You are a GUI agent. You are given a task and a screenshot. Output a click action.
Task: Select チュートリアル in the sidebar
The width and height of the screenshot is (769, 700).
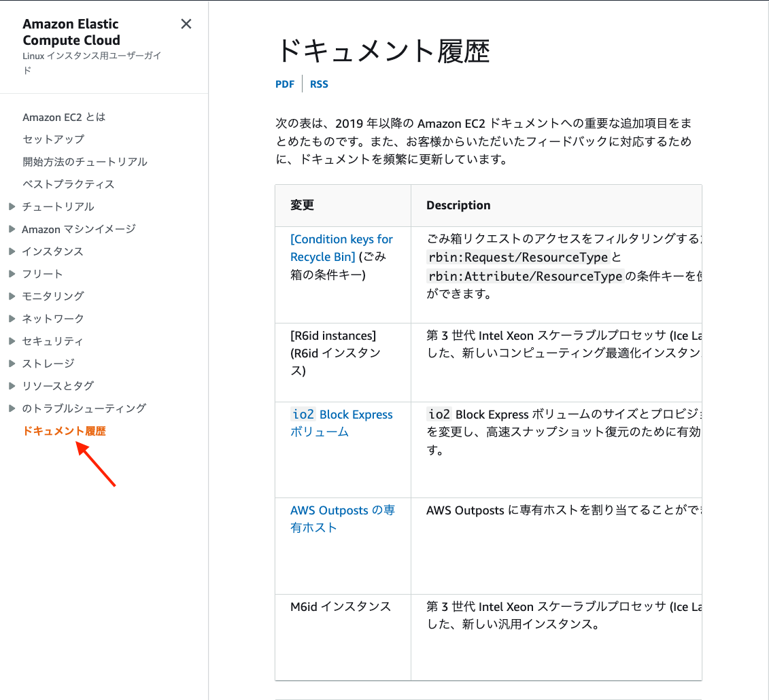click(58, 207)
